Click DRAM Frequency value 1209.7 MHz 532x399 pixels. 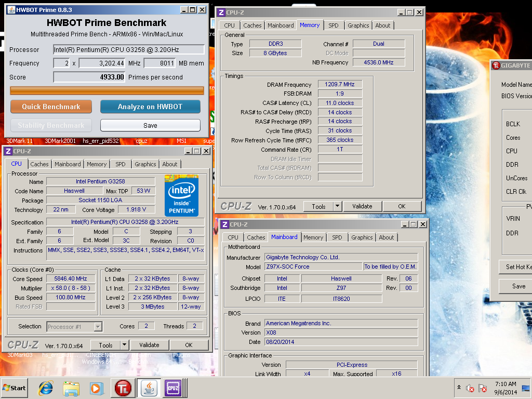(x=340, y=85)
